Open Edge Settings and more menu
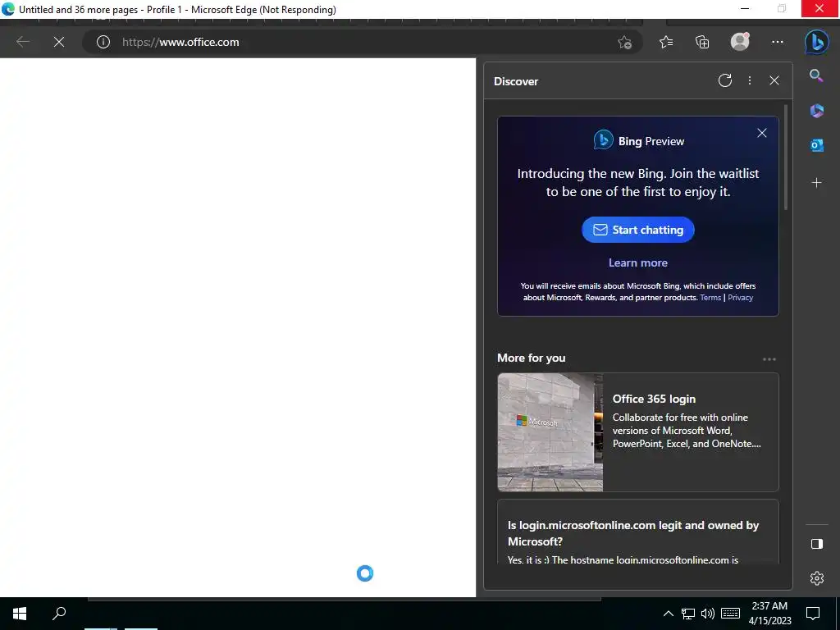The image size is (840, 630). (x=778, y=42)
